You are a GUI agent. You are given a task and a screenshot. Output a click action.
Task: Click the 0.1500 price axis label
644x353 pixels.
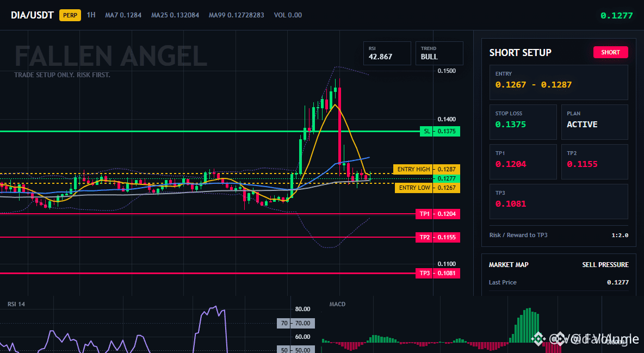tap(447, 71)
